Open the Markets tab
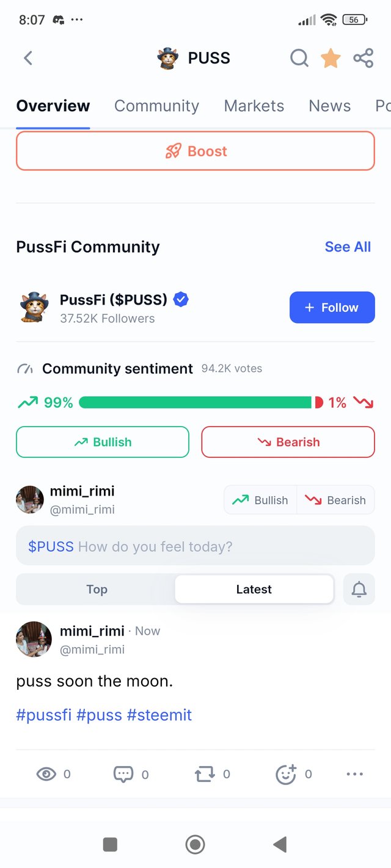391x868 pixels. click(254, 106)
